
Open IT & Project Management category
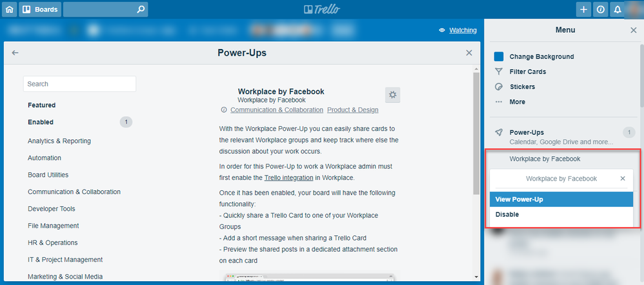pyautogui.click(x=65, y=260)
